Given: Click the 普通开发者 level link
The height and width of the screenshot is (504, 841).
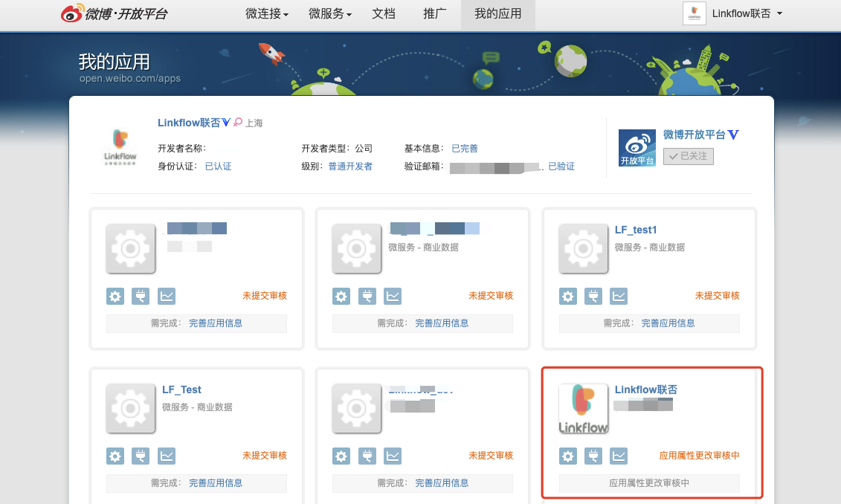Looking at the screenshot, I should (350, 167).
